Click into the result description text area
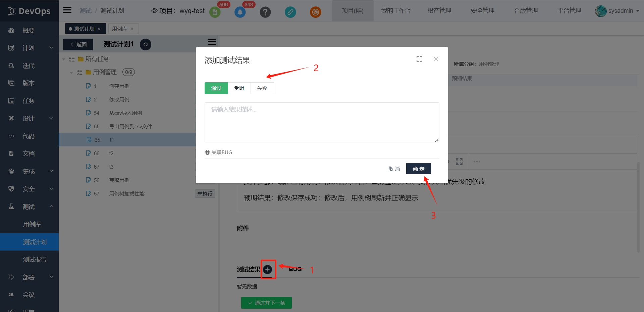The height and width of the screenshot is (312, 644). pyautogui.click(x=322, y=122)
